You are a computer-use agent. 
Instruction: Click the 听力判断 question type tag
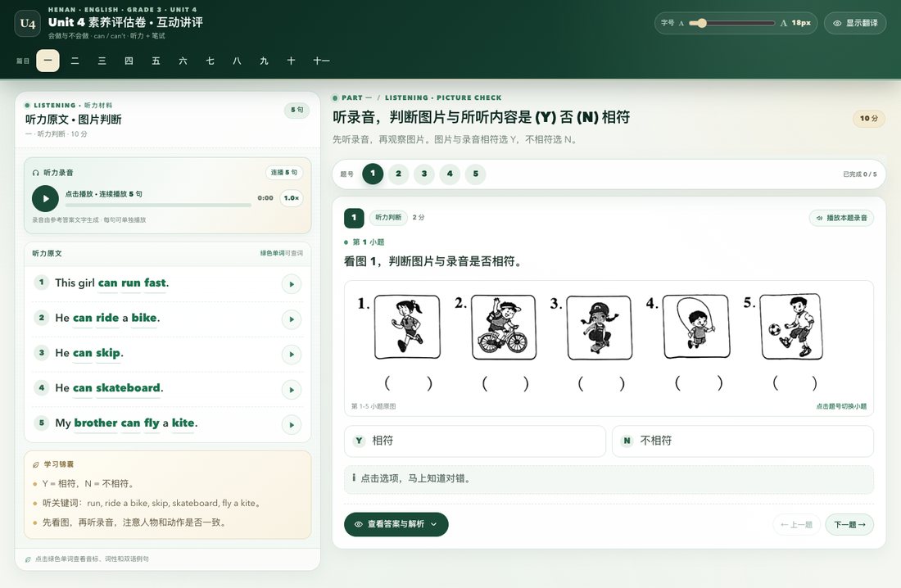(388, 217)
